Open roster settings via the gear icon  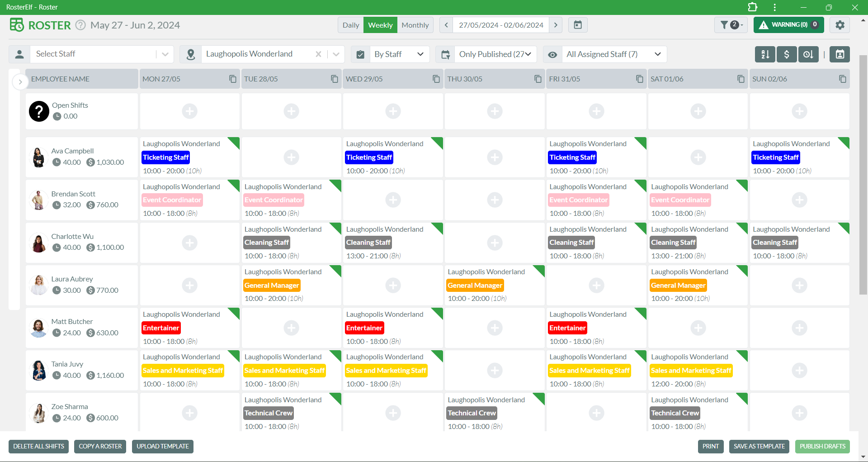click(x=840, y=25)
